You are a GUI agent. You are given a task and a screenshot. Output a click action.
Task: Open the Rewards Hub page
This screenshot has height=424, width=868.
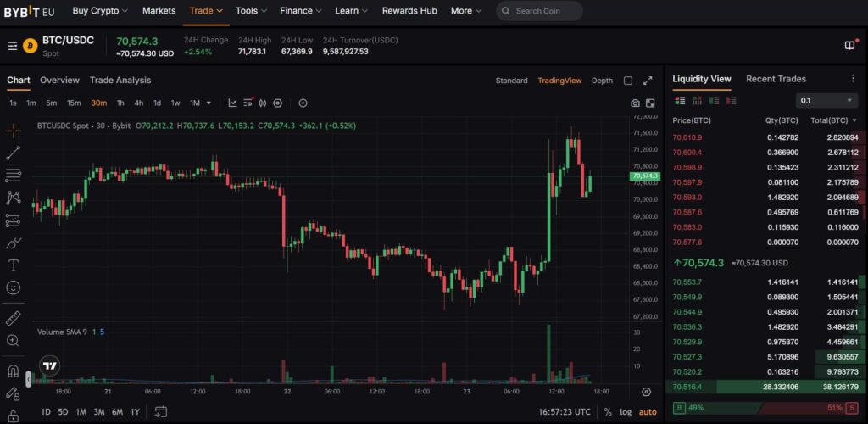(409, 10)
